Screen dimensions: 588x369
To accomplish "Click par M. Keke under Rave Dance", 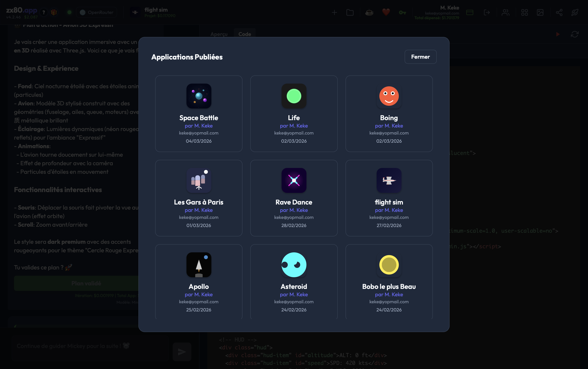I will 294,210.
